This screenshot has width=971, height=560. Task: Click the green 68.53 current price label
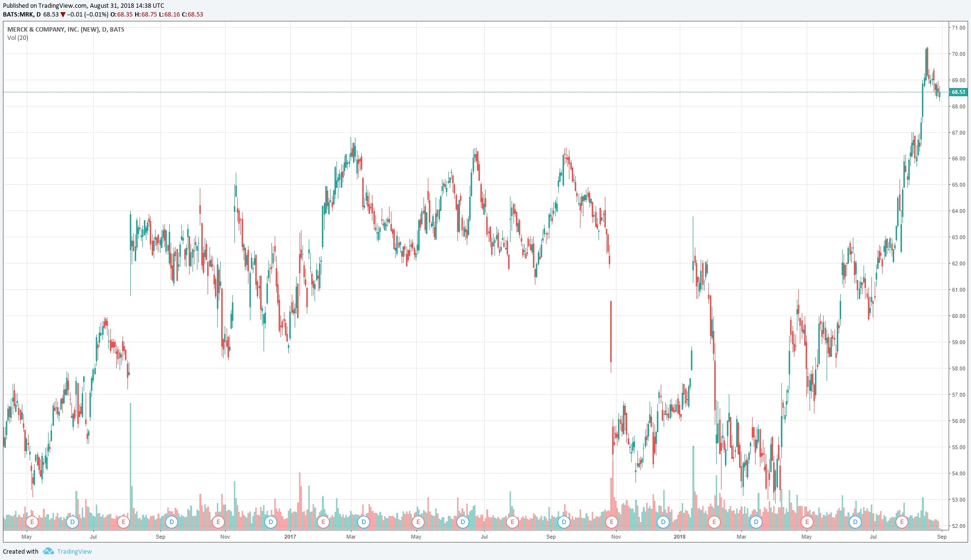pos(958,92)
